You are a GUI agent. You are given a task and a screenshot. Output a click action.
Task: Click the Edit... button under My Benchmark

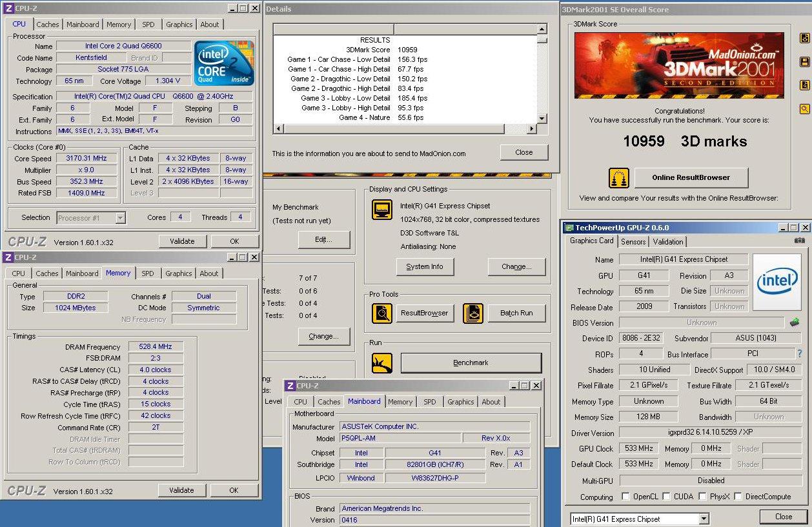point(324,240)
